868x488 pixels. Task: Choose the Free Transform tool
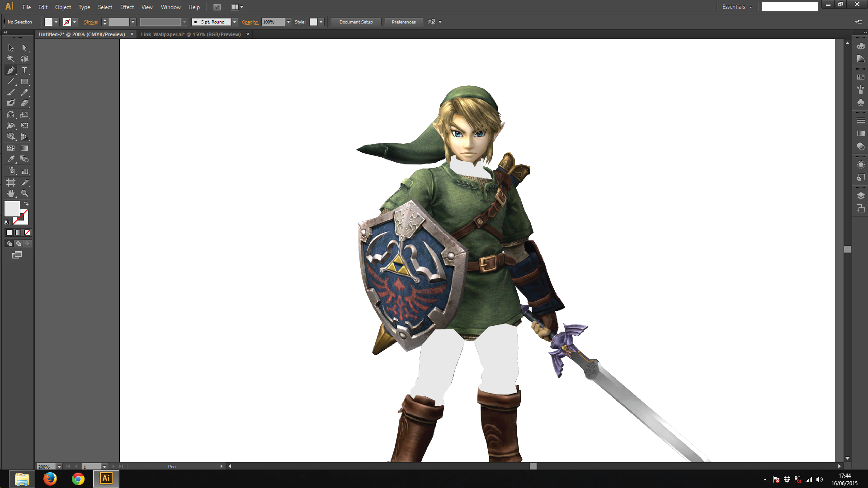coord(24,126)
